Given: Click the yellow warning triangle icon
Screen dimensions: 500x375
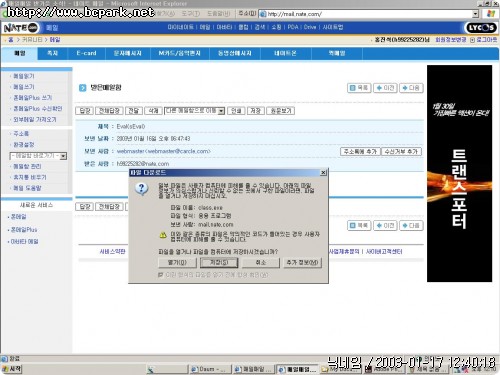Looking at the screenshot, I should (x=163, y=235).
